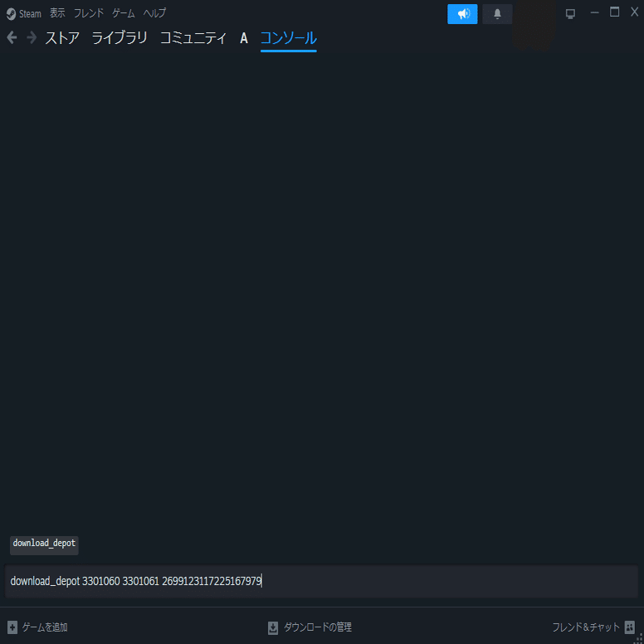Switch to ライブラリ tab

pyautogui.click(x=120, y=38)
